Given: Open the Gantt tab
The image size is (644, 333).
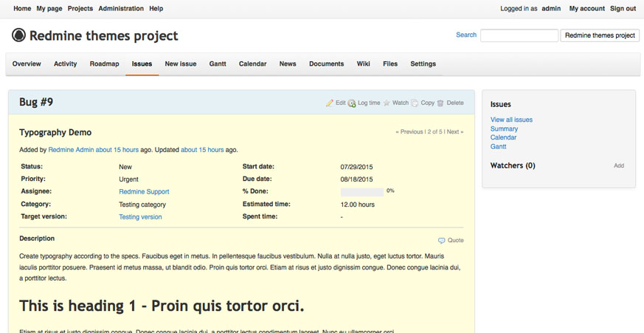Looking at the screenshot, I should pyautogui.click(x=218, y=63).
